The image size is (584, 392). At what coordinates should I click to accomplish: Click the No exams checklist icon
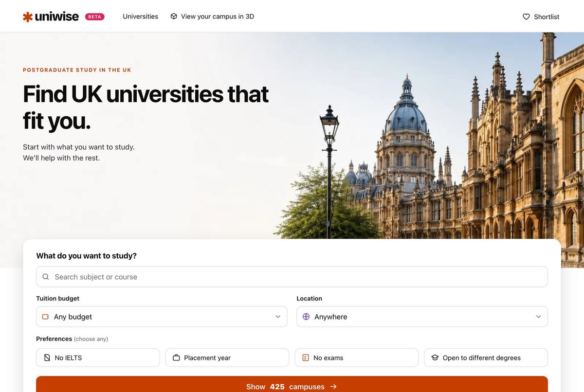point(306,357)
